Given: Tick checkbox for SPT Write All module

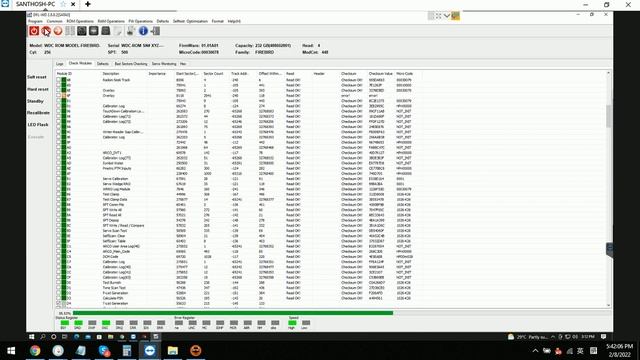Looking at the screenshot, I should pyautogui.click(x=58, y=210).
